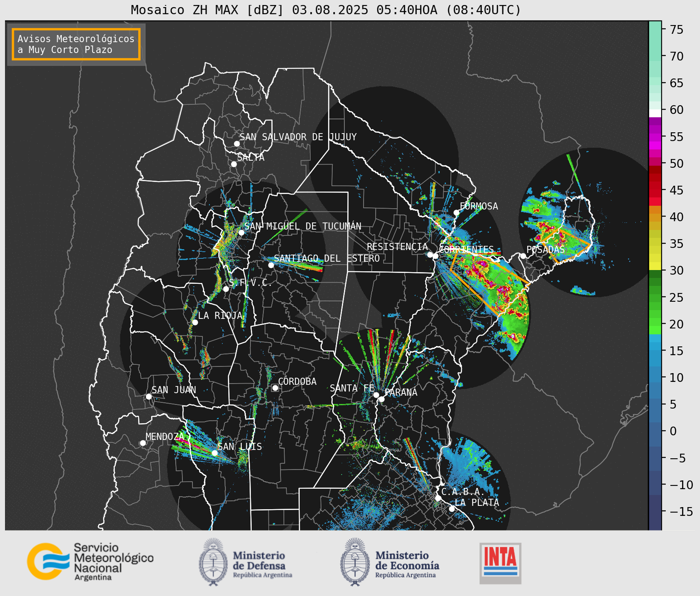The width and height of the screenshot is (700, 596).
Task: Click the Avisos Meteorológicos a Muy Corto Plazo box
Action: [76, 44]
